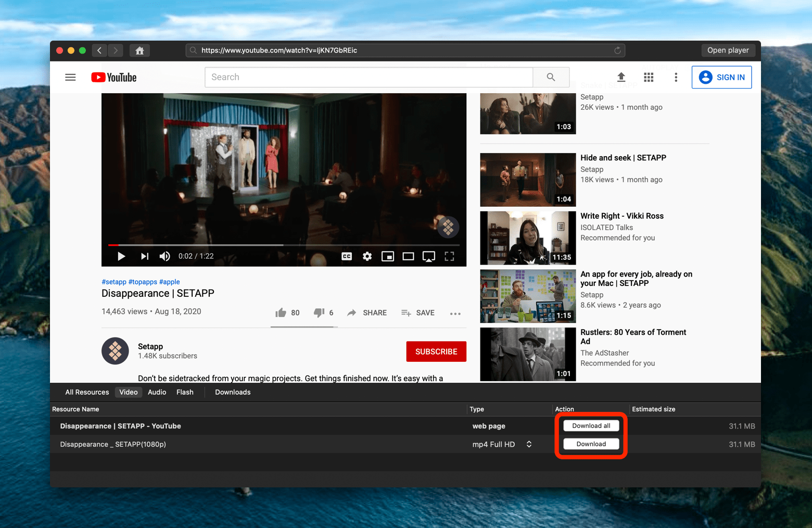Open the Hide and seek video thumbnail
This screenshot has width=812, height=528.
pyautogui.click(x=528, y=180)
